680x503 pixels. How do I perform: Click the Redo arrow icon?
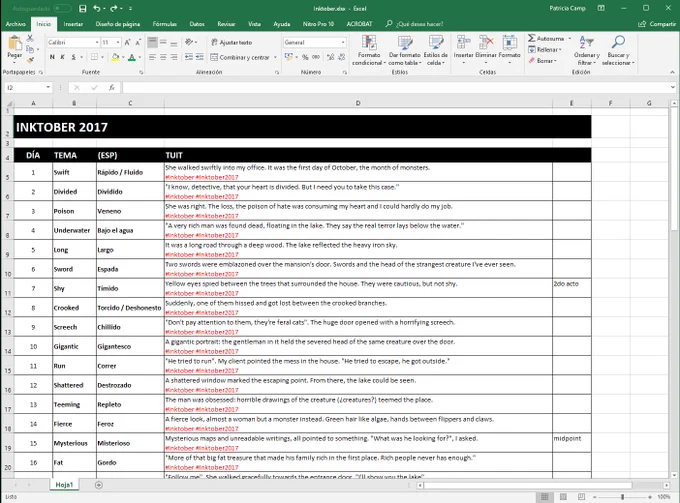click(114, 8)
